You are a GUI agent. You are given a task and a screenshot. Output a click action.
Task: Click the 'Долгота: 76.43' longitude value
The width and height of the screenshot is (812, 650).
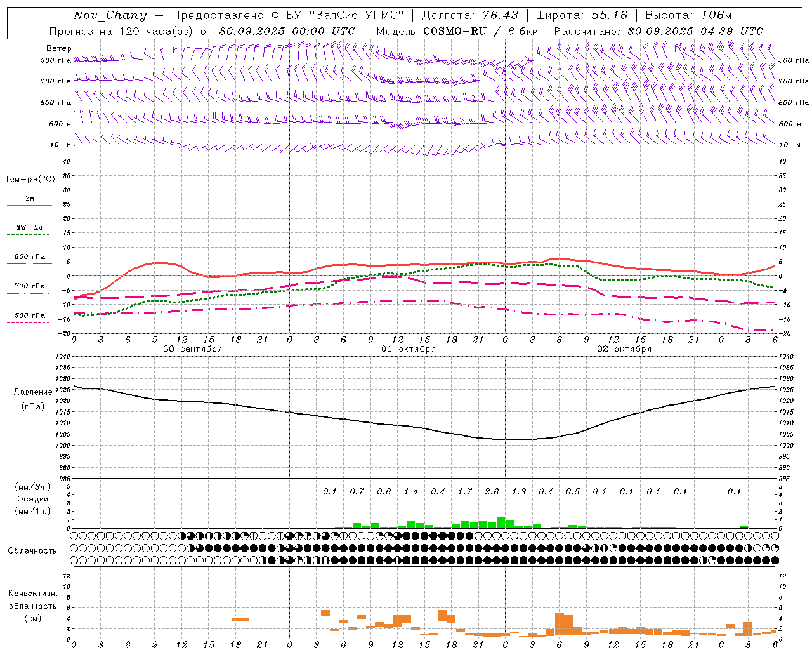470,15
